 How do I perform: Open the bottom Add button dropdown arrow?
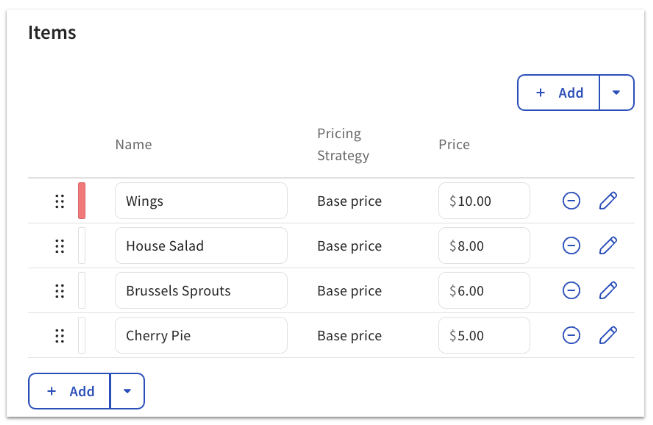click(x=127, y=391)
